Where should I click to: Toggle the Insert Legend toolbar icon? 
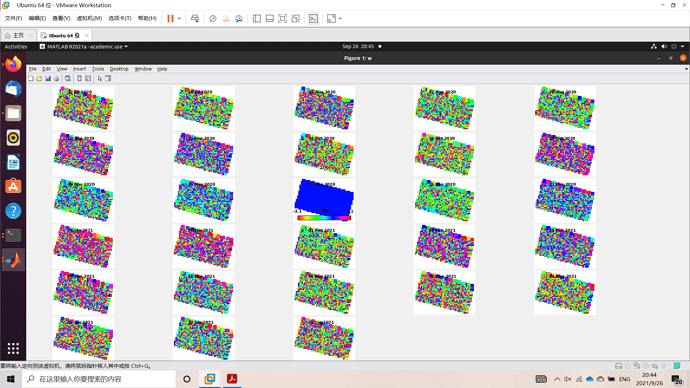(x=88, y=78)
